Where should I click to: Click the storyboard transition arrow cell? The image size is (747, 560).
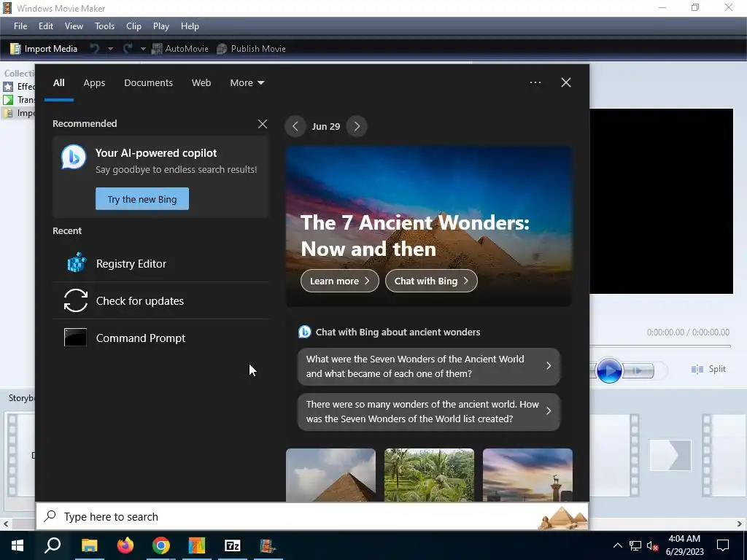click(670, 455)
